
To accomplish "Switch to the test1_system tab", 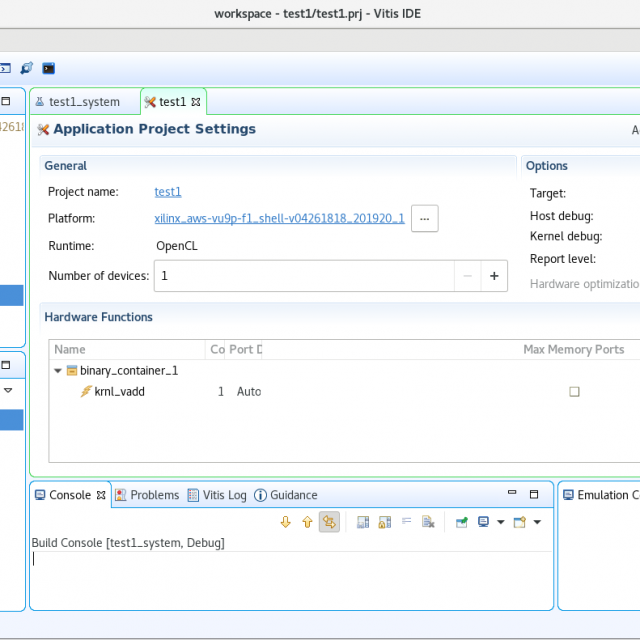I will 84,102.
